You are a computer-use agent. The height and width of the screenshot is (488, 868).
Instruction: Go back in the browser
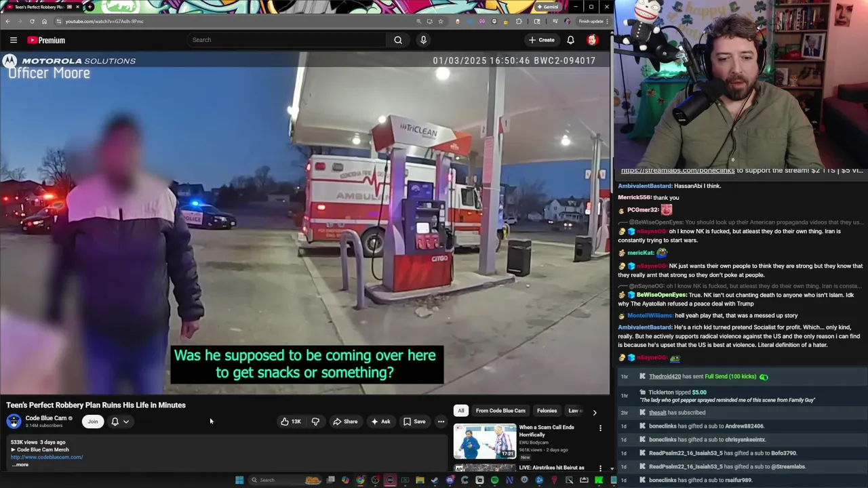(x=7, y=21)
